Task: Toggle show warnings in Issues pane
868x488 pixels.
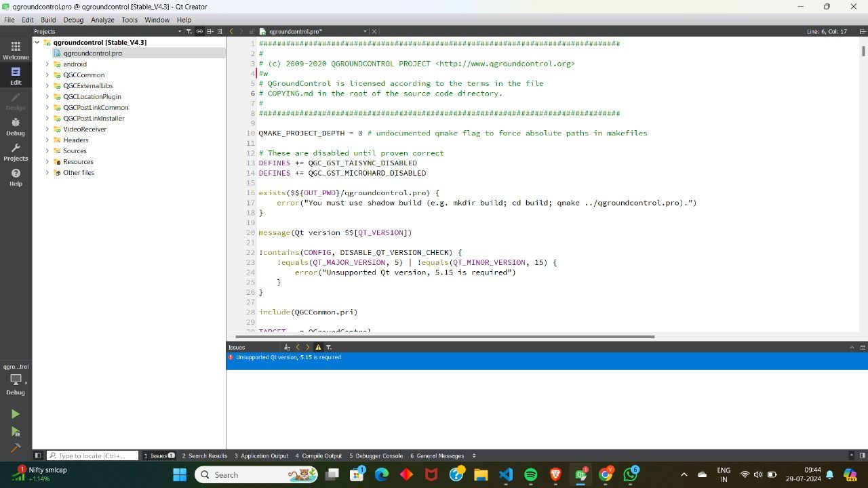Action: click(x=318, y=347)
